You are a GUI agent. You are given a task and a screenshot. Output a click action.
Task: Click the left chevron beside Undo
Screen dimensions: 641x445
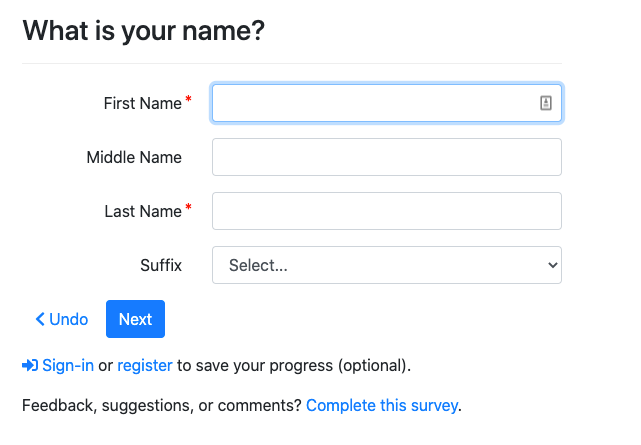coord(40,319)
